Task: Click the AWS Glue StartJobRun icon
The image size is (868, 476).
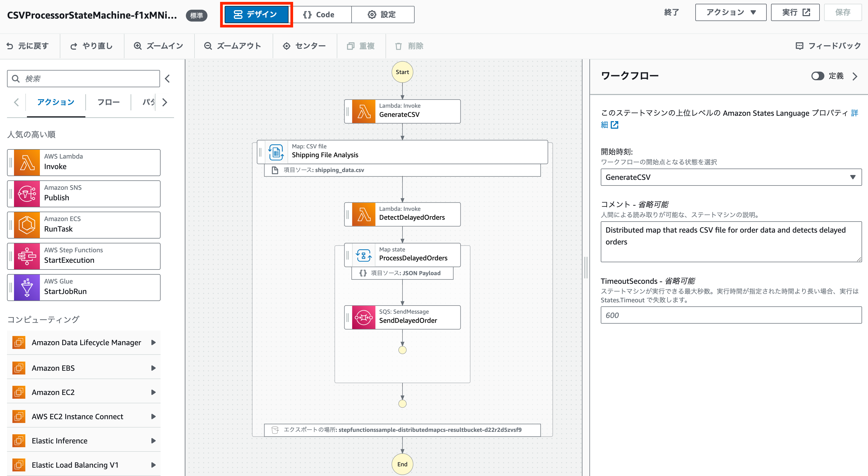Action: point(27,288)
